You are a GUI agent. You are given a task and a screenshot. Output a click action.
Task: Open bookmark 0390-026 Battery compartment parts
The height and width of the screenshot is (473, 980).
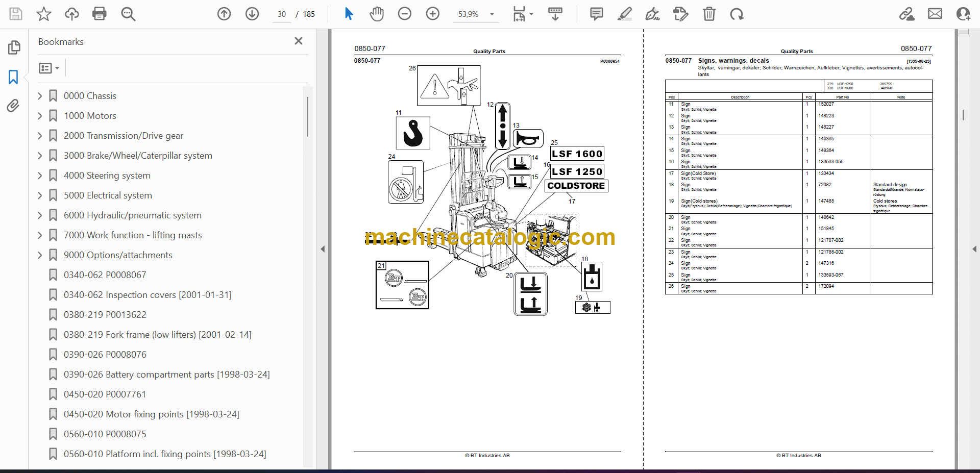pyautogui.click(x=166, y=375)
